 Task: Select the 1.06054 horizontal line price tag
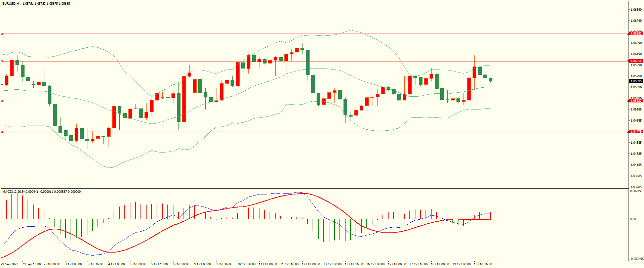[x=636, y=61]
